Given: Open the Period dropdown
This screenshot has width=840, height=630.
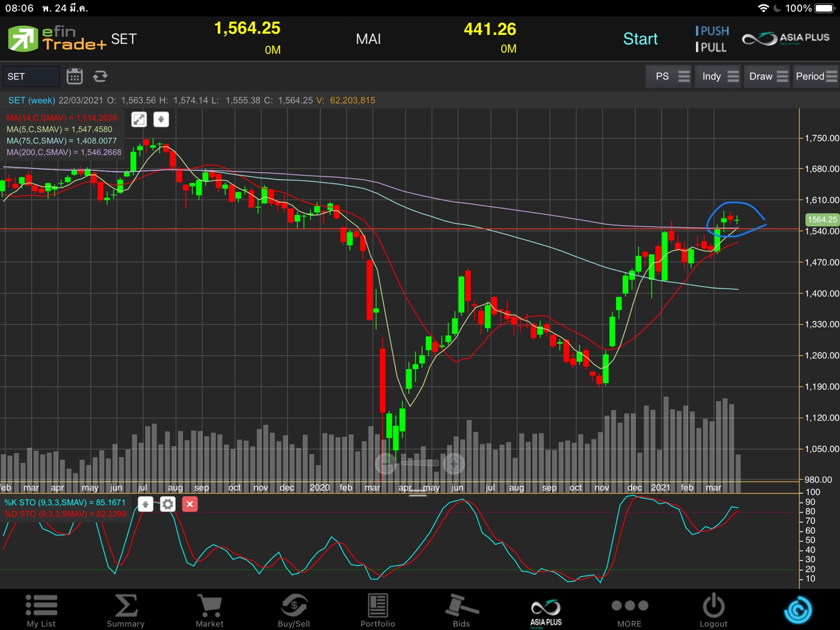Looking at the screenshot, I should (x=816, y=76).
